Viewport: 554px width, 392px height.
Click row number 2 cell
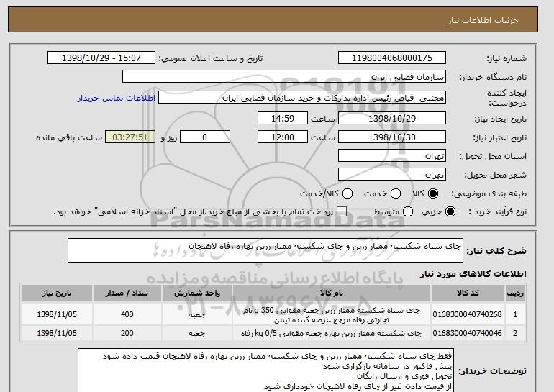515,333
